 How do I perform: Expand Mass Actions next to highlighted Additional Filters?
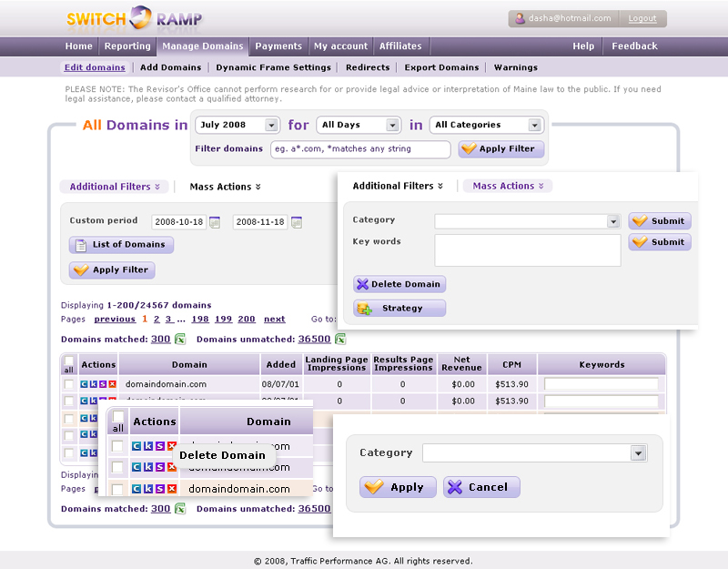[x=225, y=187]
